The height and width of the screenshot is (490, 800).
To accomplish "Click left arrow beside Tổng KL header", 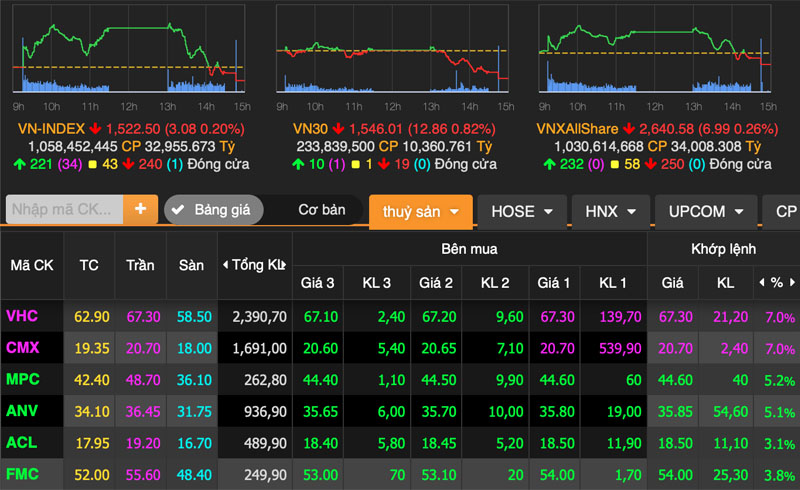I will [x=225, y=265].
